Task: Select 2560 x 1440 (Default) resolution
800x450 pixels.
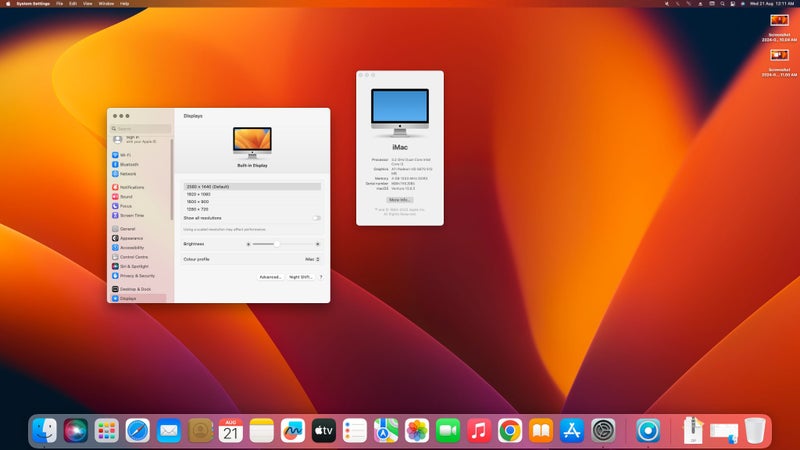Action: coord(252,187)
